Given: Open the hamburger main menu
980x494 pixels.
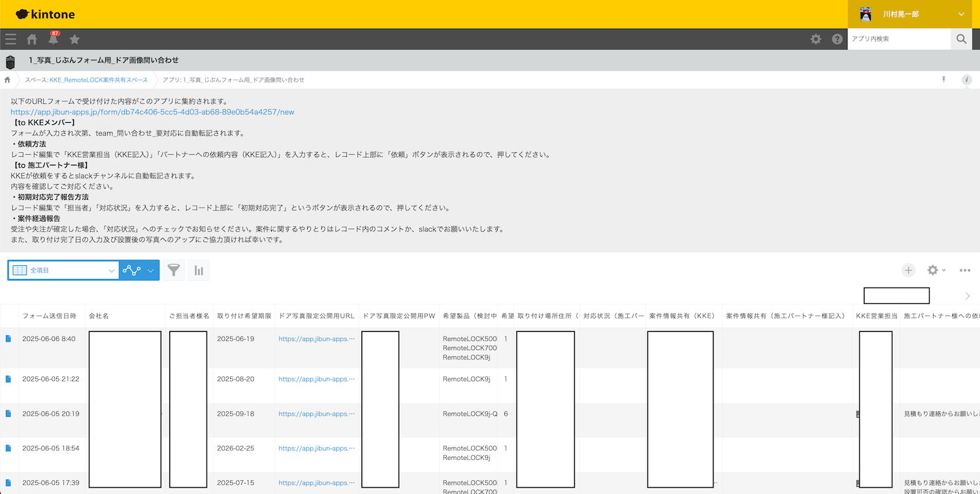Looking at the screenshot, I should point(10,39).
